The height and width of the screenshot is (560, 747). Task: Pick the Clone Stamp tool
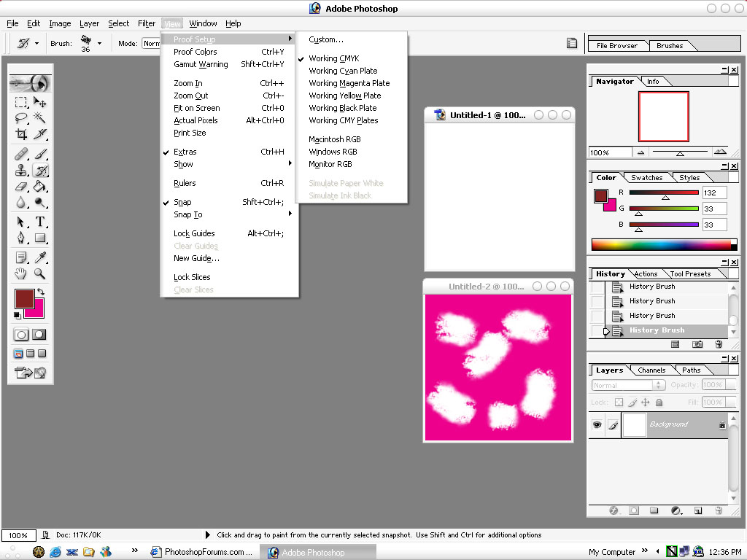coord(21,171)
